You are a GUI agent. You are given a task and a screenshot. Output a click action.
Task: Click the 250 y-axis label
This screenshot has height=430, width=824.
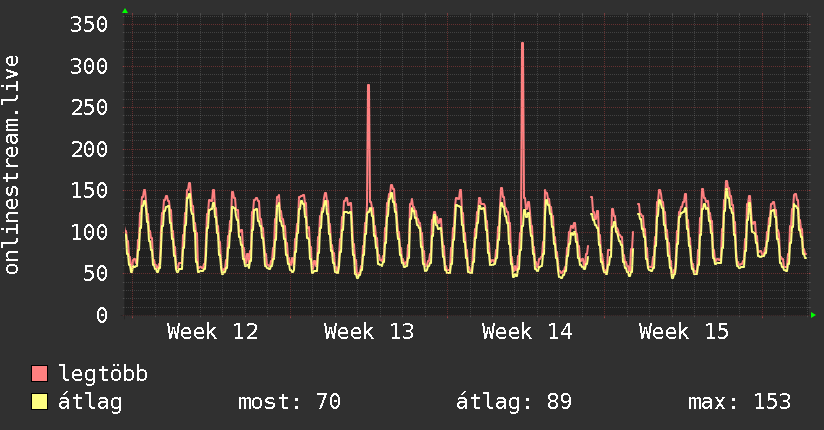tap(89, 107)
